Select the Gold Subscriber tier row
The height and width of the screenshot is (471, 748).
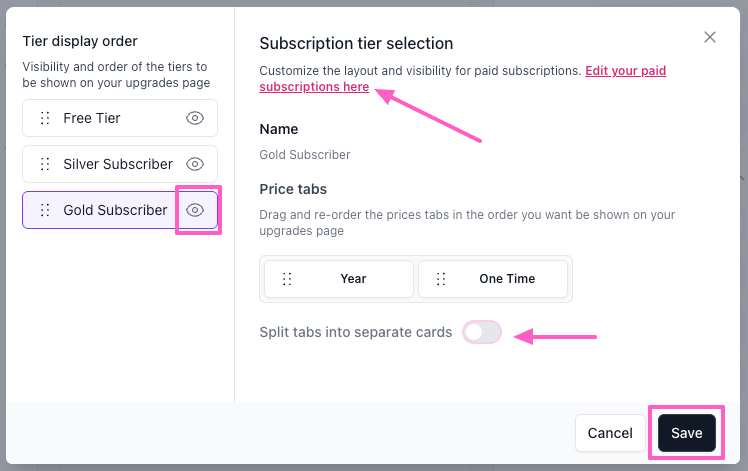(x=115, y=210)
